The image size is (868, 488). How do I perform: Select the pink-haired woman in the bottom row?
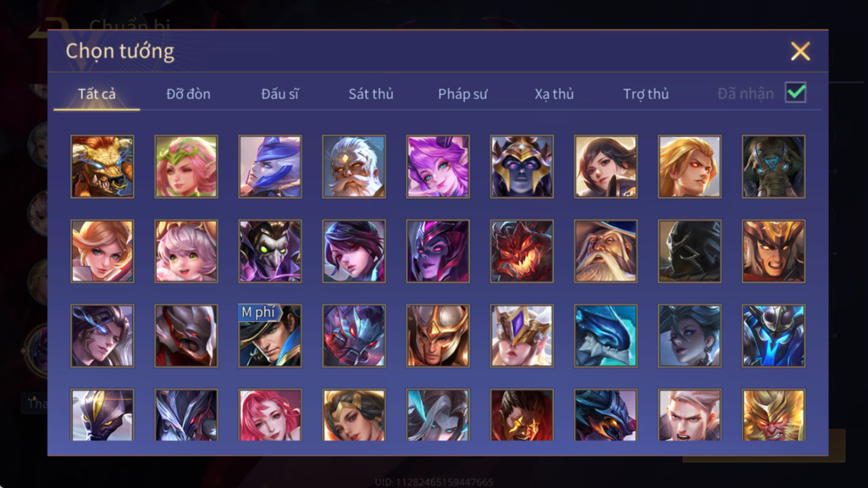[270, 415]
